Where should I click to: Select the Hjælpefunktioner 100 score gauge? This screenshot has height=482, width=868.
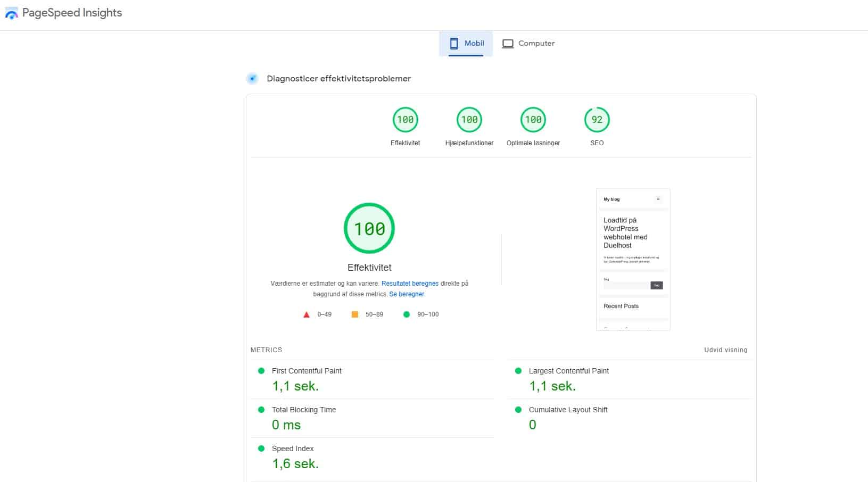(469, 120)
